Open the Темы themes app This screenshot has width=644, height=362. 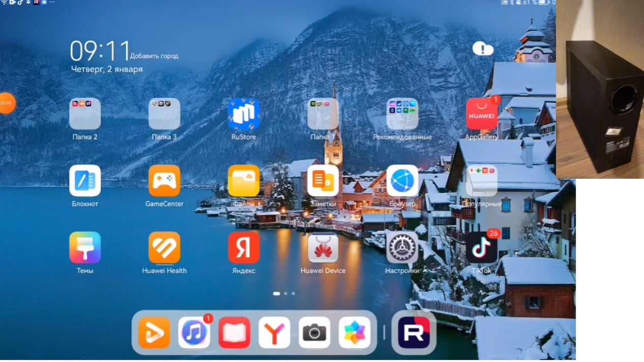(85, 247)
